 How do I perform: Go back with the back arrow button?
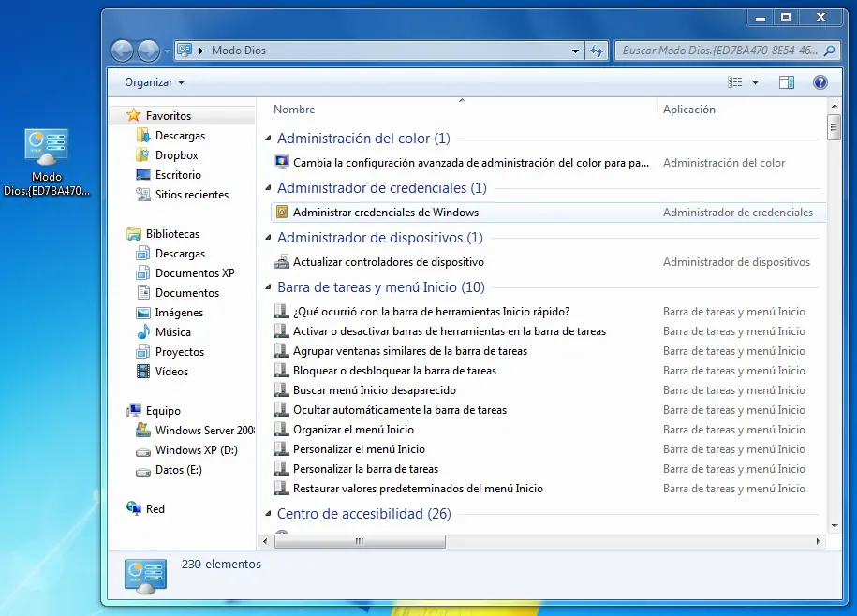coord(122,51)
